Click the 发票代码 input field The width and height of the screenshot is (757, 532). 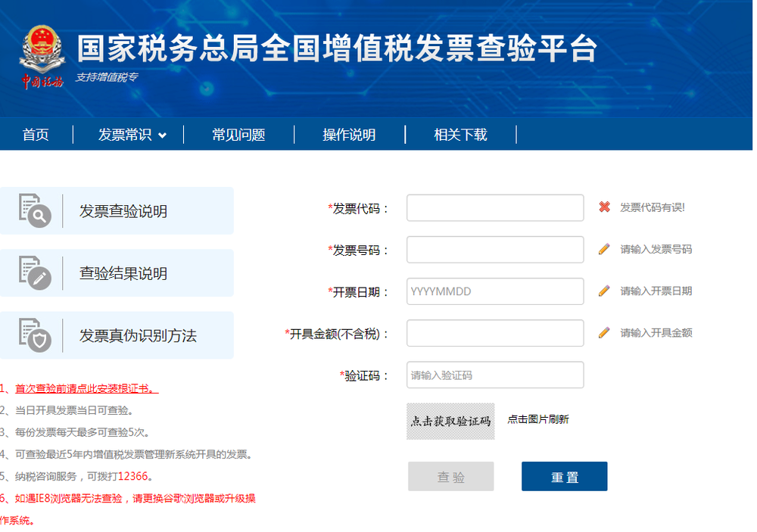click(495, 207)
